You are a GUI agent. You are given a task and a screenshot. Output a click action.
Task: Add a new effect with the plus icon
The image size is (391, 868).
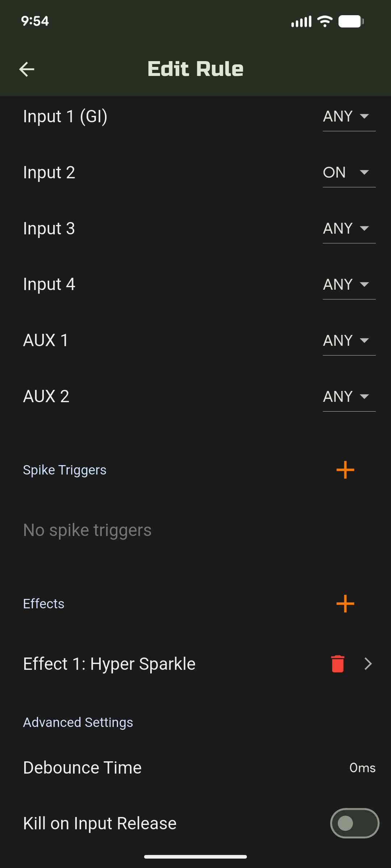(345, 604)
